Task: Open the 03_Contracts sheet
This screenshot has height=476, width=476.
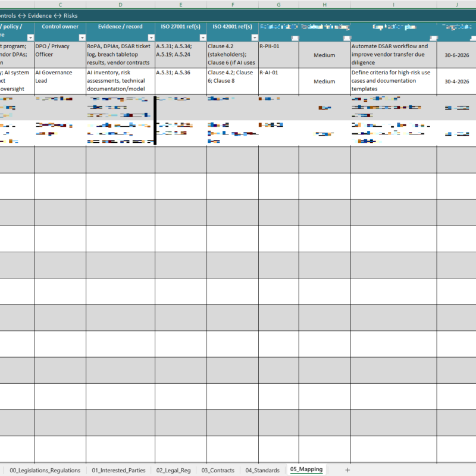Action: click(x=218, y=469)
